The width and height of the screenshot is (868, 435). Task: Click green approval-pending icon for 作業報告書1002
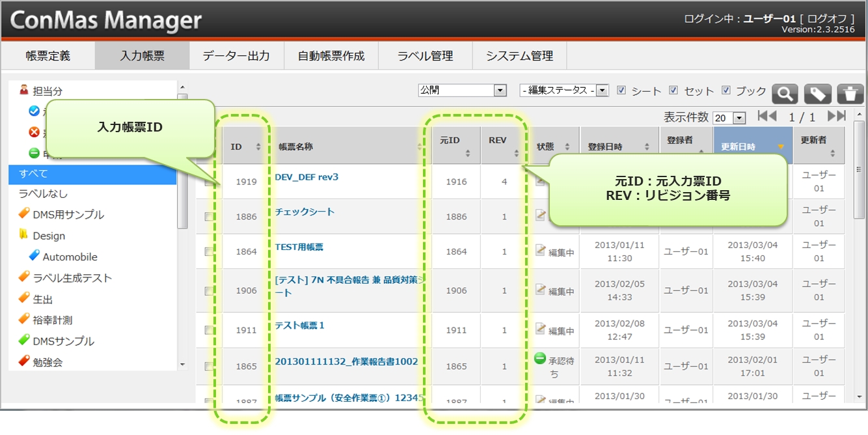pos(539,359)
